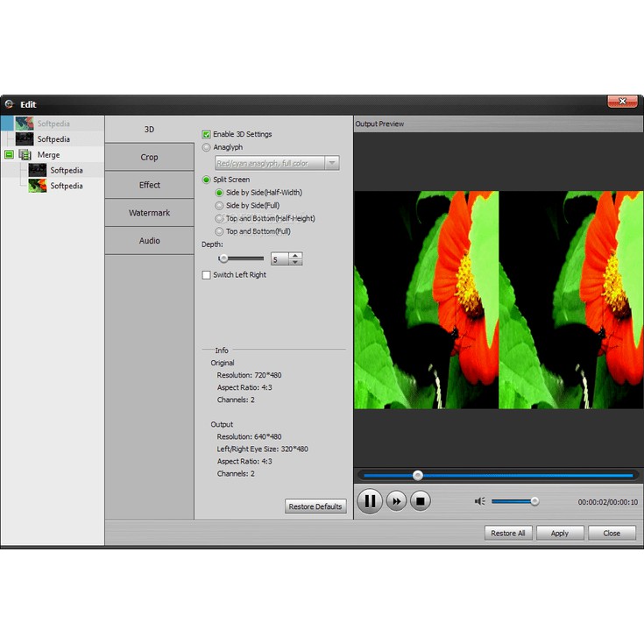Increase the Depth value with up arrow
Image resolution: width=644 pixels, height=644 pixels.
296,255
